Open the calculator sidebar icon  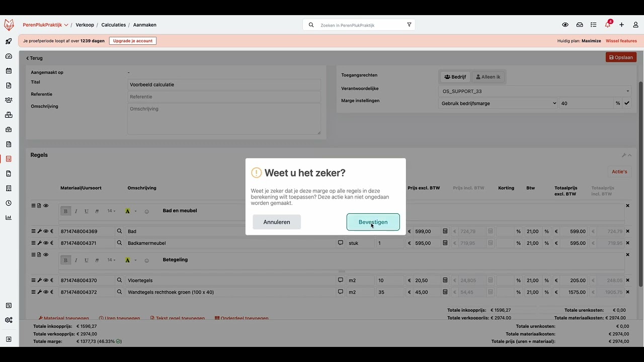(9, 159)
